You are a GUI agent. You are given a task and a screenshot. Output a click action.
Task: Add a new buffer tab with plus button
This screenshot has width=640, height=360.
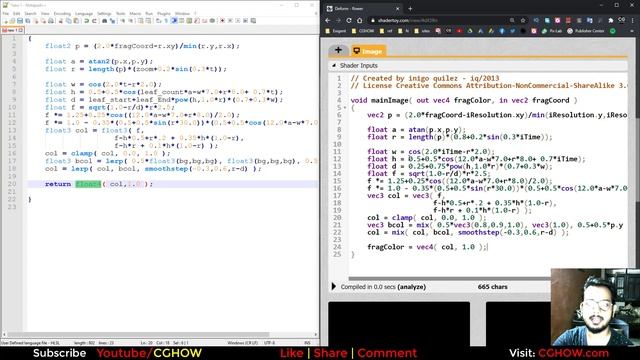coord(338,50)
